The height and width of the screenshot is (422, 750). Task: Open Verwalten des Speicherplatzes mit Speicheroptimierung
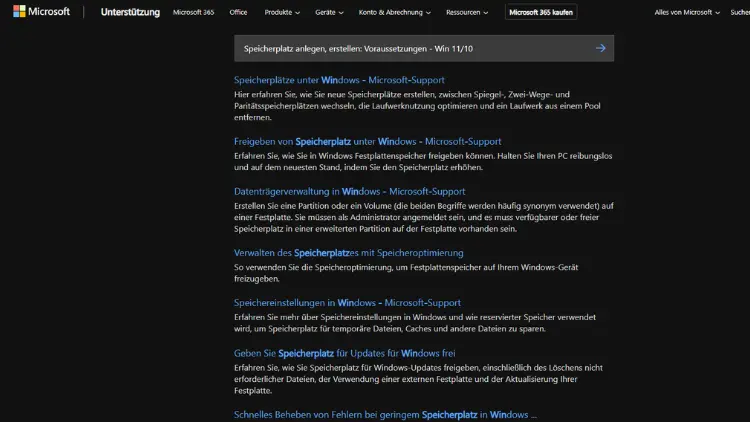[348, 253]
